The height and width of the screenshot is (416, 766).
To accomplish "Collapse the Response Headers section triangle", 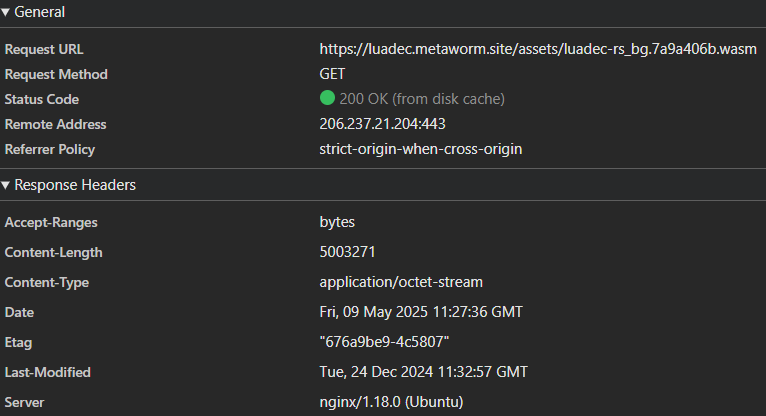I will click(x=6, y=185).
